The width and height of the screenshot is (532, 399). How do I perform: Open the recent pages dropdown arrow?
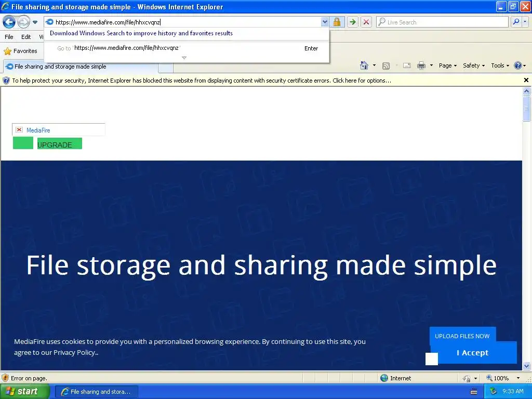[35, 22]
